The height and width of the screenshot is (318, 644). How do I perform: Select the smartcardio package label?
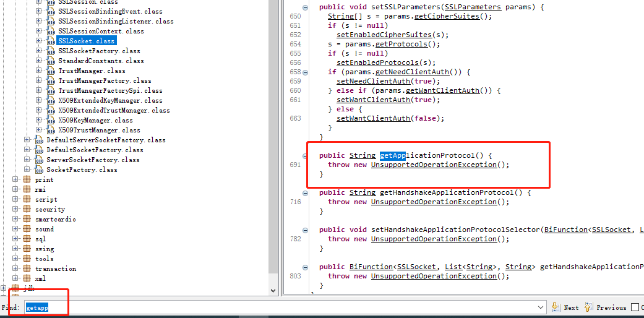56,219
